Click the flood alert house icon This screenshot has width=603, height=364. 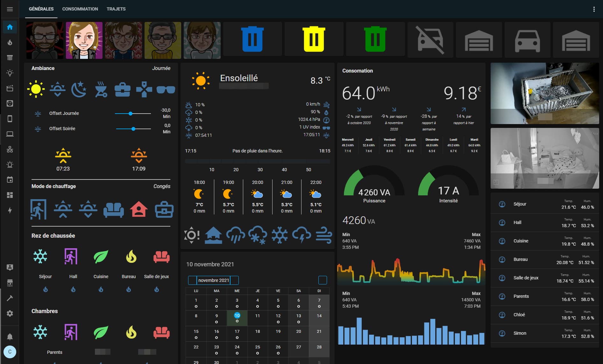[x=213, y=235]
